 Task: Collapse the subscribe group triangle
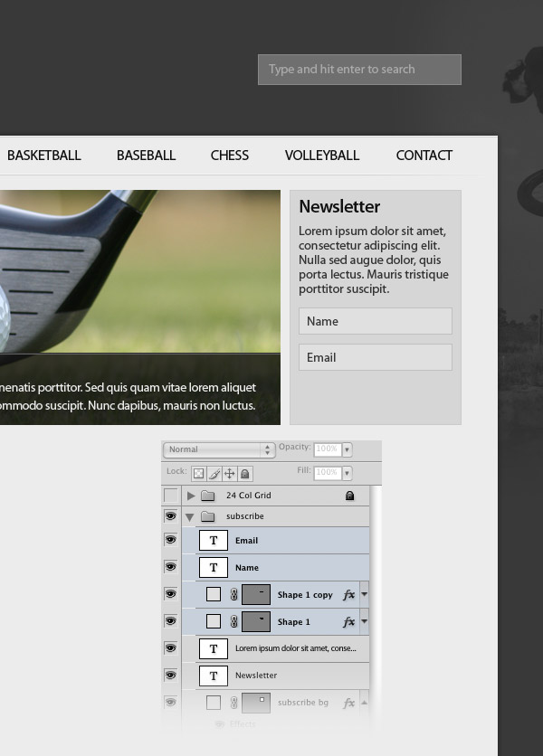pos(190,517)
